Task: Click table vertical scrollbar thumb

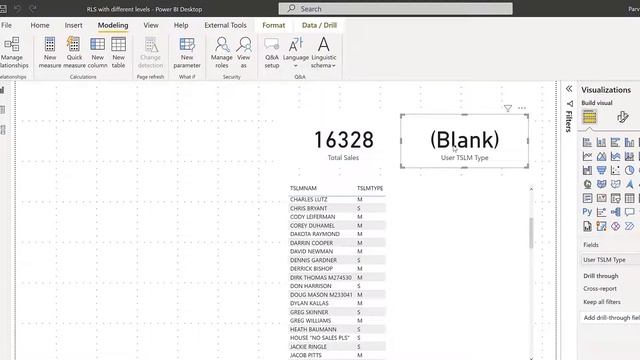Action: [531, 233]
